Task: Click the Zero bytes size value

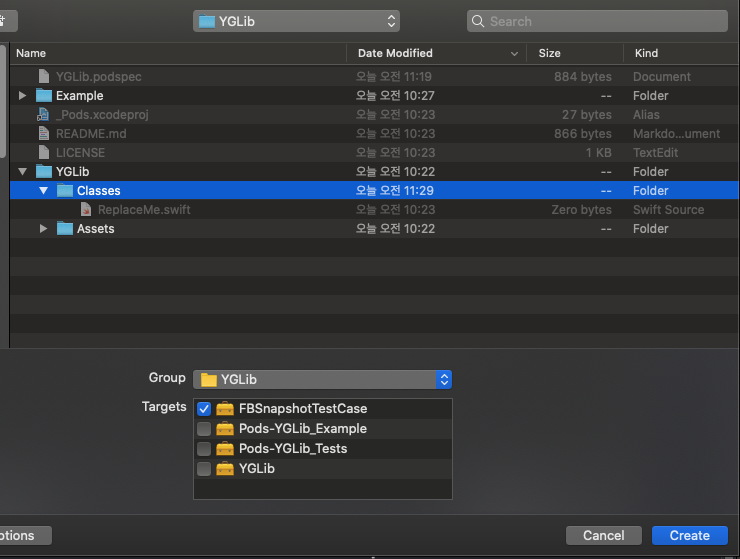Action: click(x=581, y=210)
